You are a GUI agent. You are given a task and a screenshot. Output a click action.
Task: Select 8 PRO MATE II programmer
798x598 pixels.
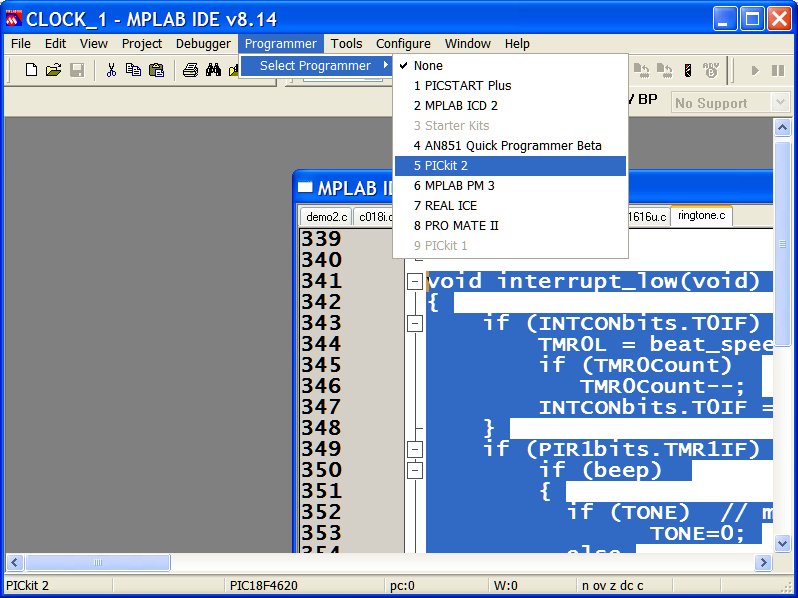510,225
